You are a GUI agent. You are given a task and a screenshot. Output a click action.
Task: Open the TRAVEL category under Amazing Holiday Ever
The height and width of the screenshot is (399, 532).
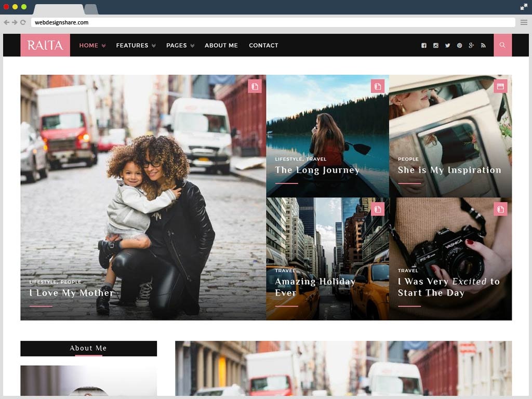285,271
